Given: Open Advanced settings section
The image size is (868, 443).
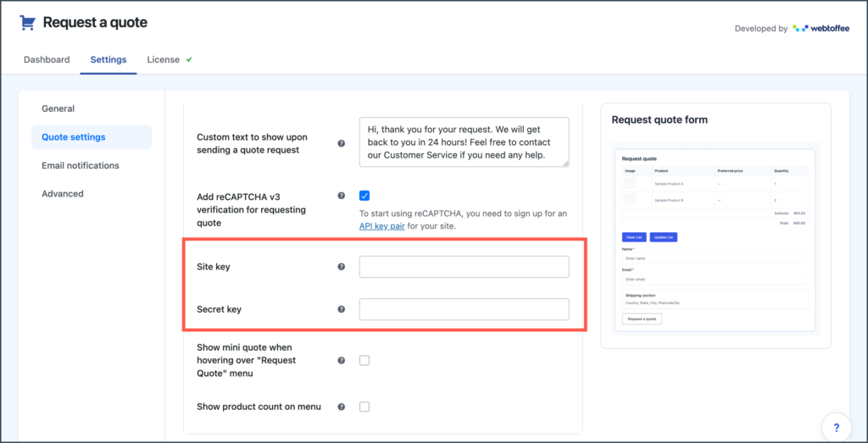Looking at the screenshot, I should coord(63,194).
